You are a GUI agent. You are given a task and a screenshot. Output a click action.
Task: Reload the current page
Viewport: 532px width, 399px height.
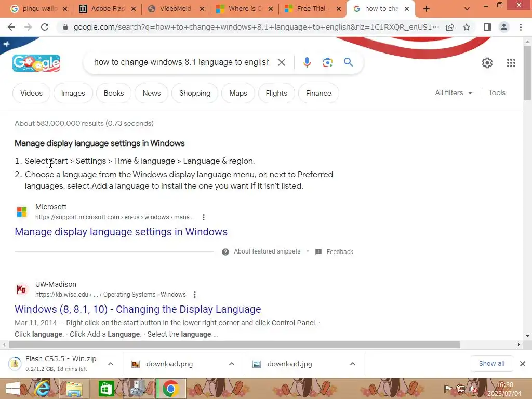(45, 27)
